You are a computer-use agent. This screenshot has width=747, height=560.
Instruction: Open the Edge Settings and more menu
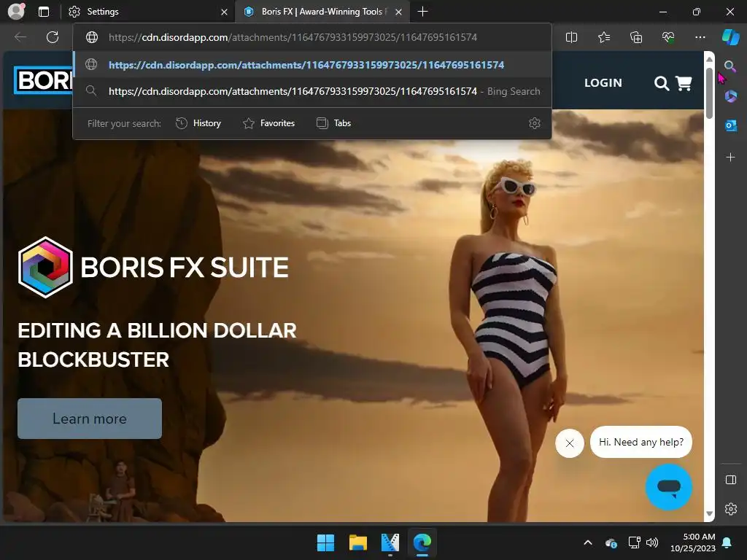(700, 37)
